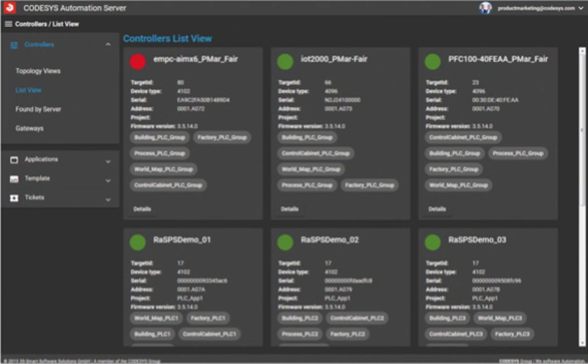The height and width of the screenshot is (364, 588).
Task: Click the Building_PLC1 chip
Action: click(x=152, y=334)
